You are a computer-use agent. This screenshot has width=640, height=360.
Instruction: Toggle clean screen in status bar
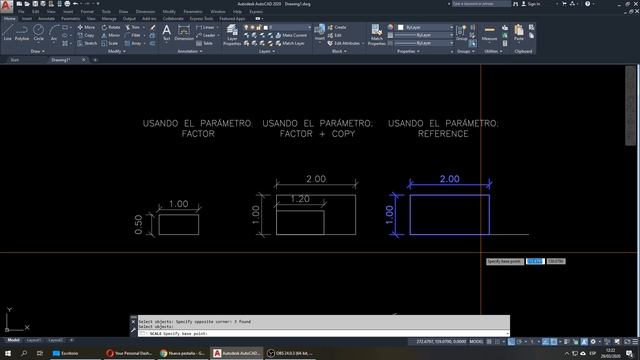[627, 342]
